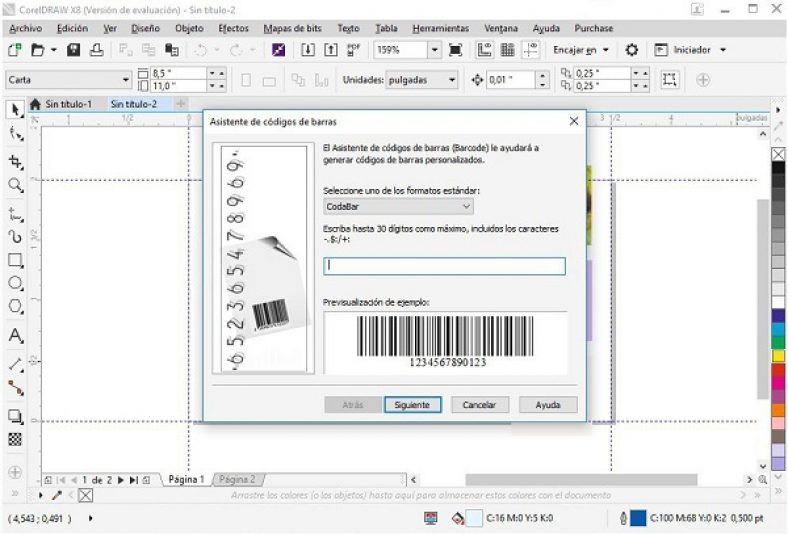Click the Open folder icon
788x534 pixels.
pos(38,50)
